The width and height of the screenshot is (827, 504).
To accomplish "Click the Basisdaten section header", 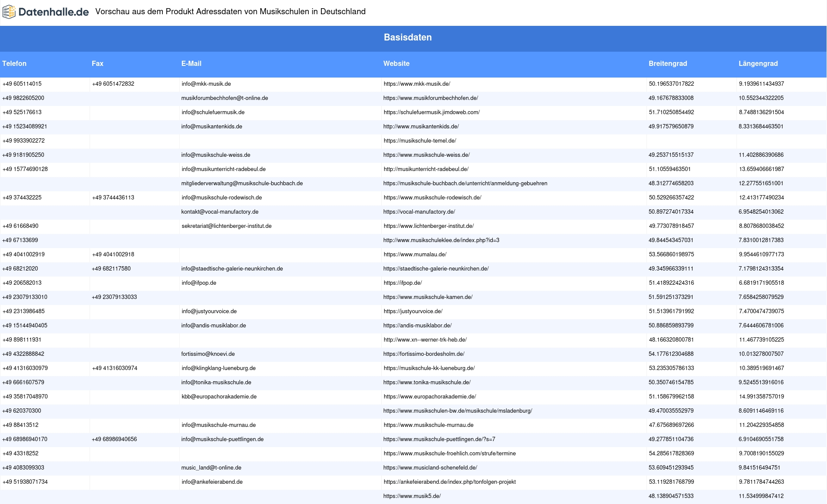I will 407,37.
